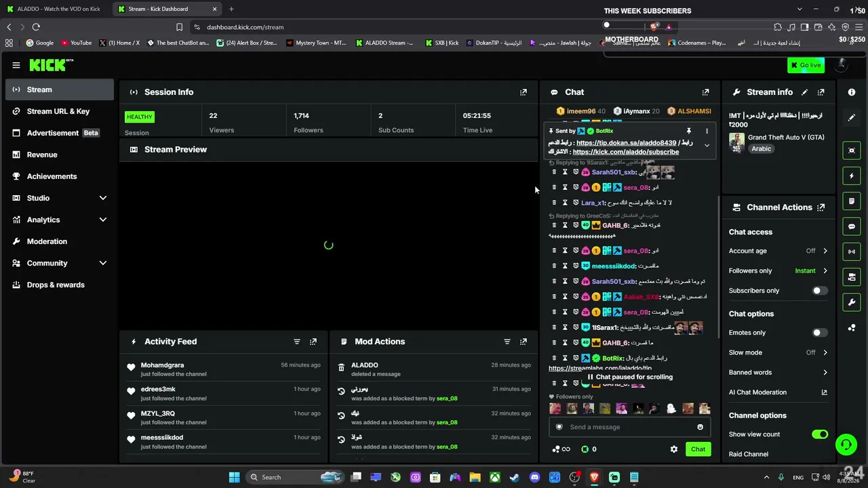Click the broadcast signal quick action

852,251
